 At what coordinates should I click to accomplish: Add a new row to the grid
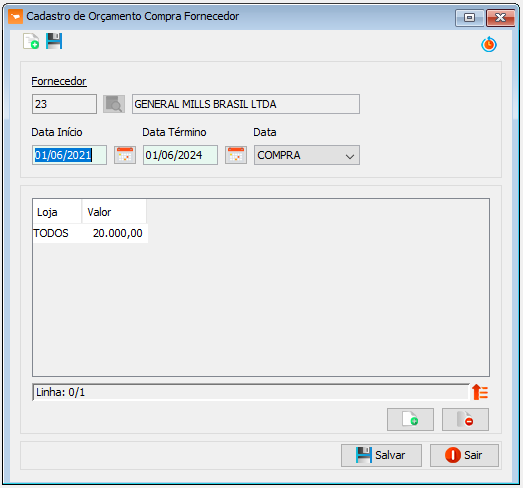point(411,419)
